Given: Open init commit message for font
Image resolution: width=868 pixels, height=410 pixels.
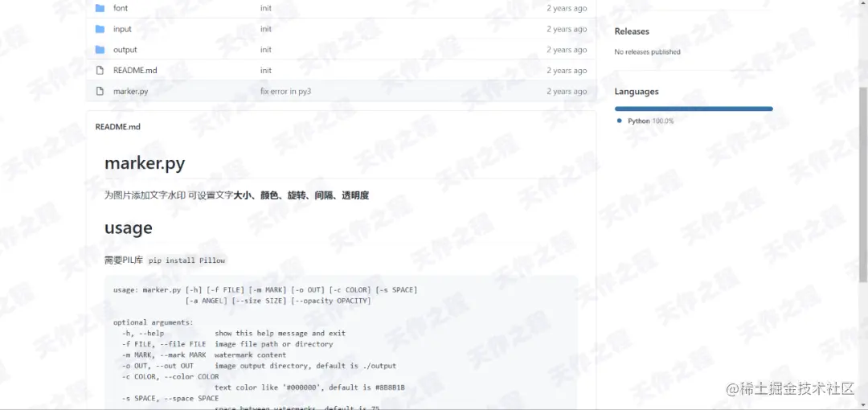Looking at the screenshot, I should coord(266,8).
